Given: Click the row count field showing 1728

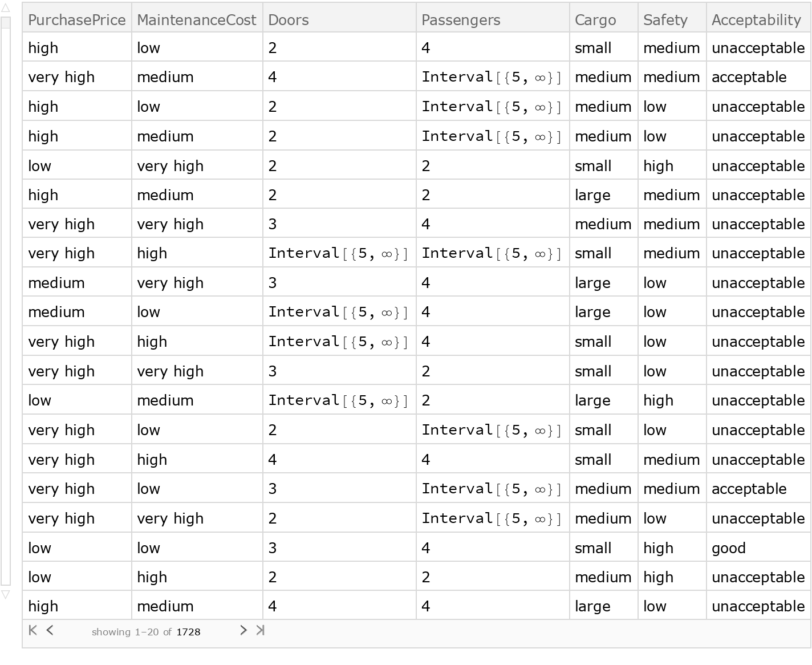Looking at the screenshot, I should pos(189,632).
